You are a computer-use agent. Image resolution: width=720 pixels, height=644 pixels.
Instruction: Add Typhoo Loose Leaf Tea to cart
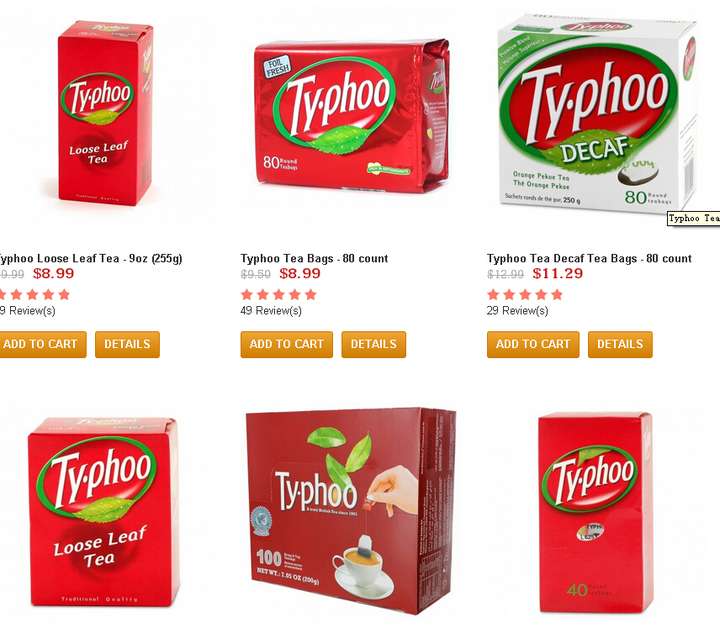click(42, 344)
